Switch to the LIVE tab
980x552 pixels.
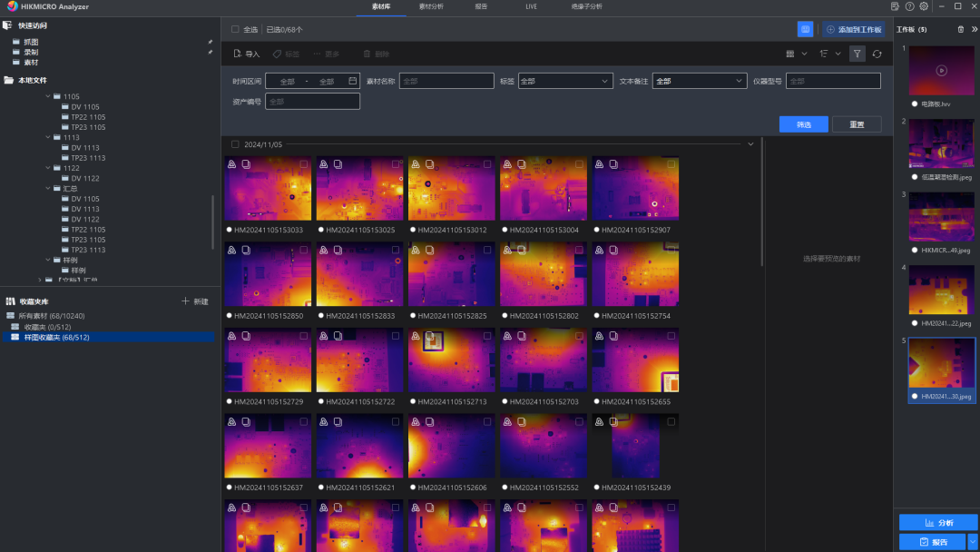[x=531, y=6]
